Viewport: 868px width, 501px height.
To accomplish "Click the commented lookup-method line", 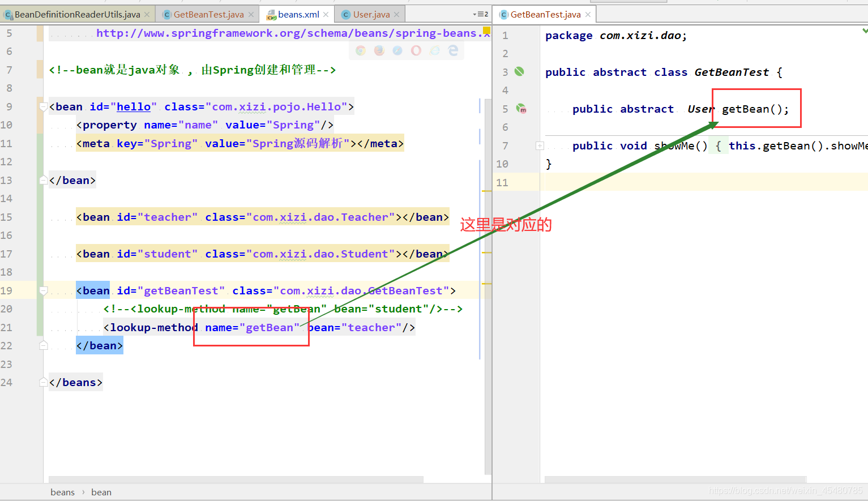I will click(x=283, y=309).
